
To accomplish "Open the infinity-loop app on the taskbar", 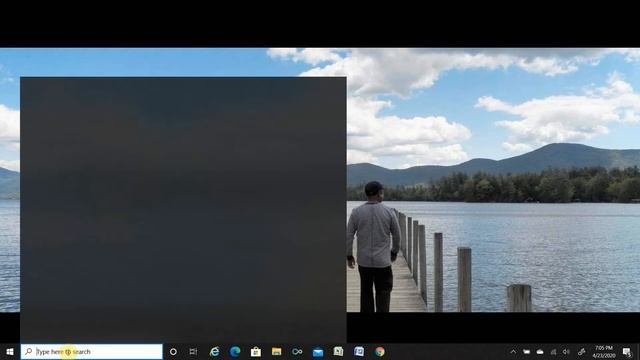I will tap(297, 351).
